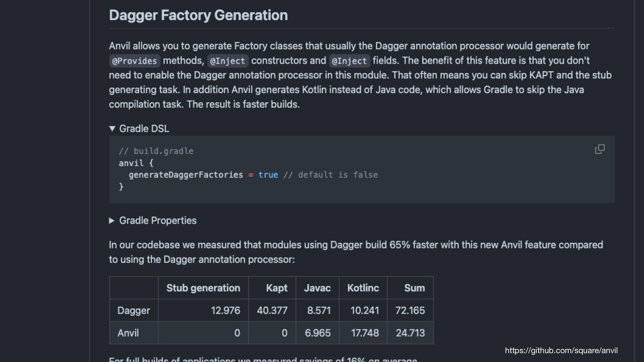
Task: Click the Dagger Factory Generation heading
Action: coord(198,15)
